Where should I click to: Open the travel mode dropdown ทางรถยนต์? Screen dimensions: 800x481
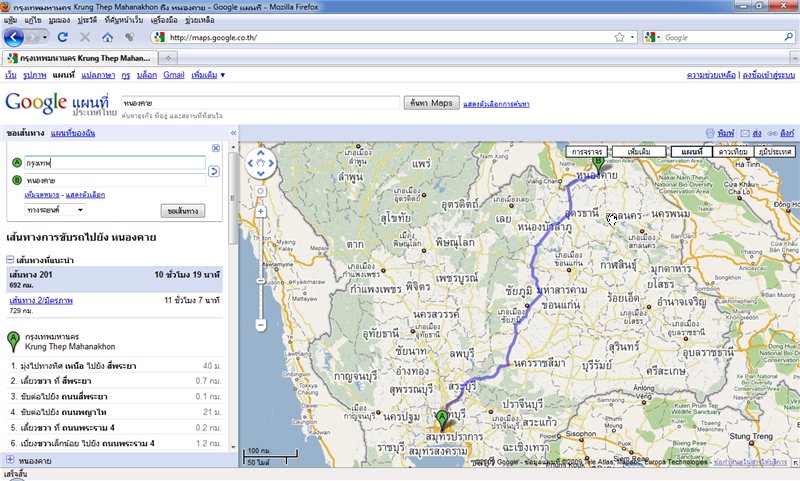[55, 210]
